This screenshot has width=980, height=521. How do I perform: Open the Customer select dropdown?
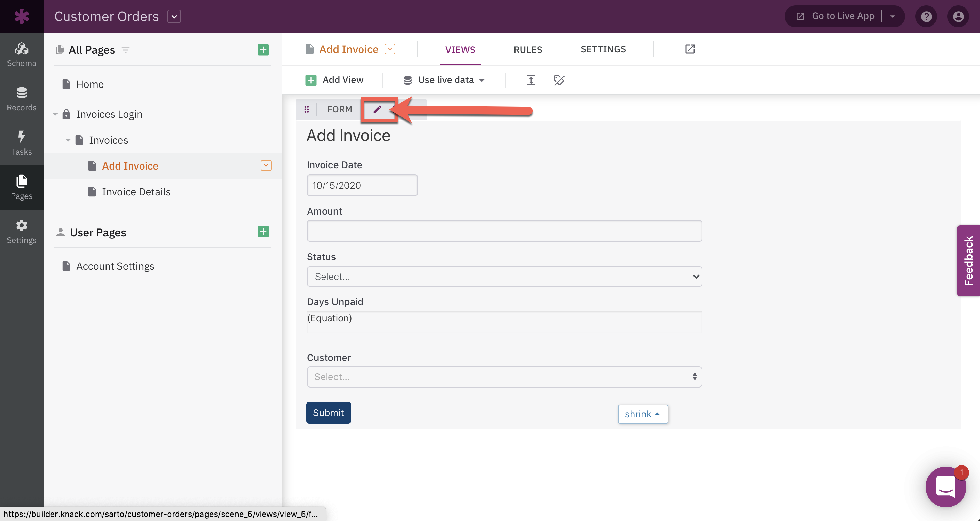pyautogui.click(x=504, y=377)
